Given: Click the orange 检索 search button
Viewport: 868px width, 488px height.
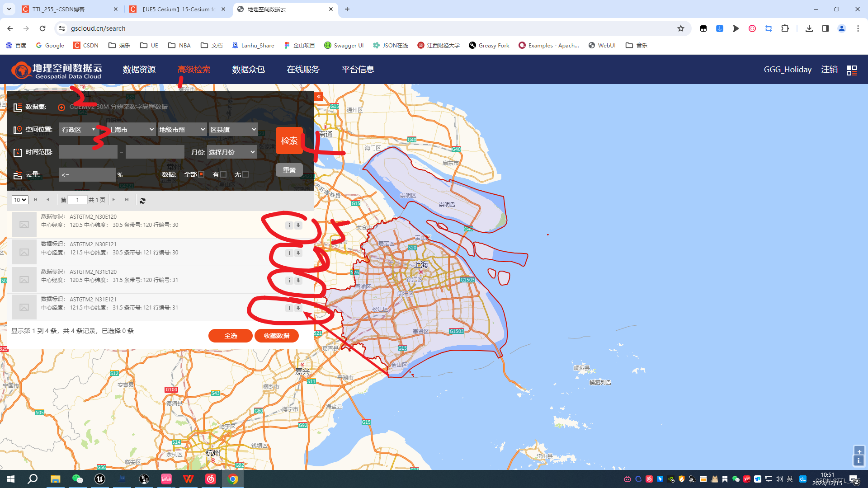Looking at the screenshot, I should [289, 141].
